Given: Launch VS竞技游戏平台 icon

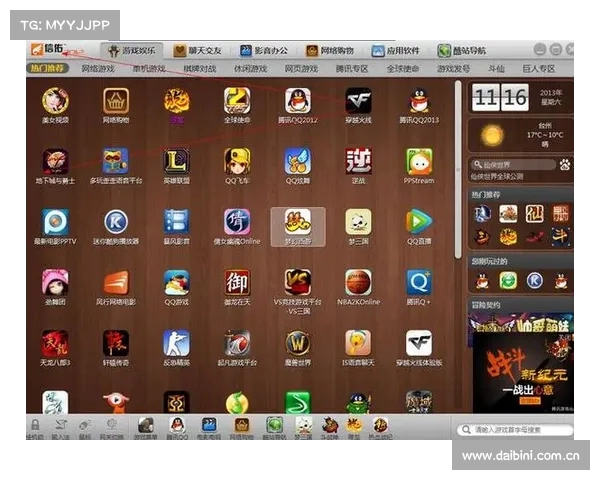Looking at the screenshot, I should [x=298, y=282].
